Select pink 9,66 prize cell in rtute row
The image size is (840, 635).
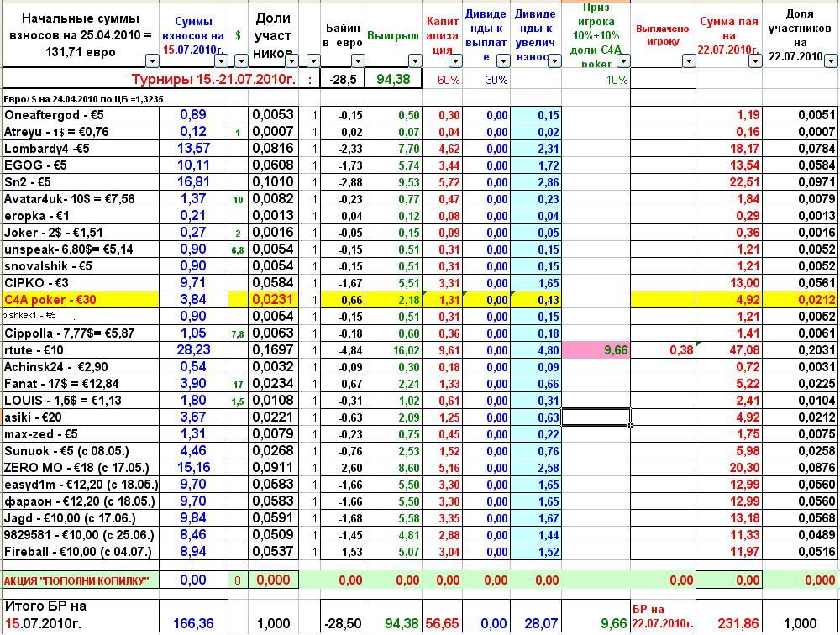click(x=596, y=350)
